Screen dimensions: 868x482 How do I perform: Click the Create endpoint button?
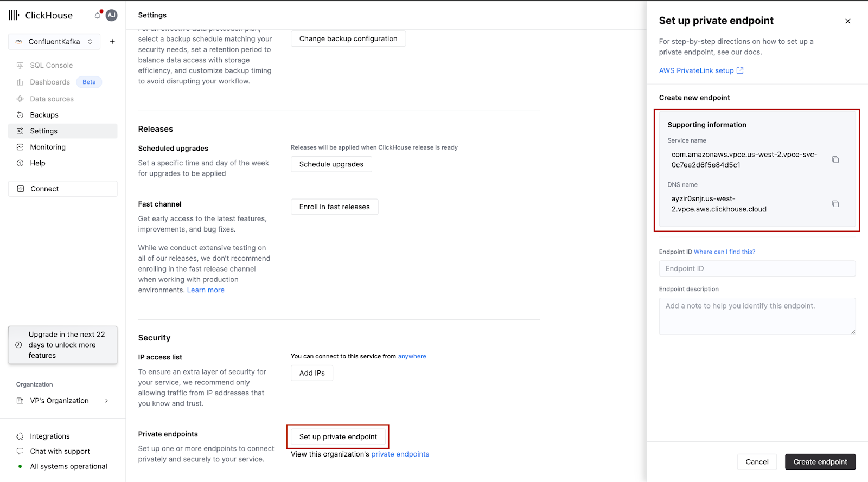click(820, 462)
